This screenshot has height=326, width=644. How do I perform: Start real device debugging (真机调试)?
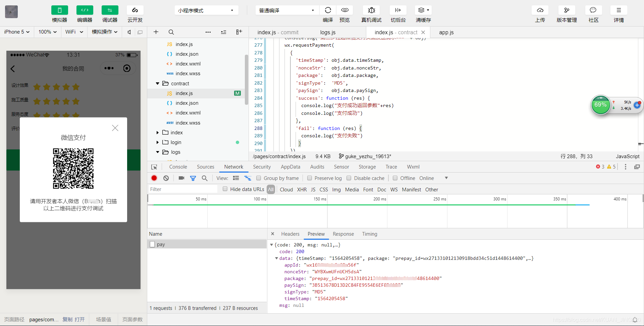pos(371,10)
